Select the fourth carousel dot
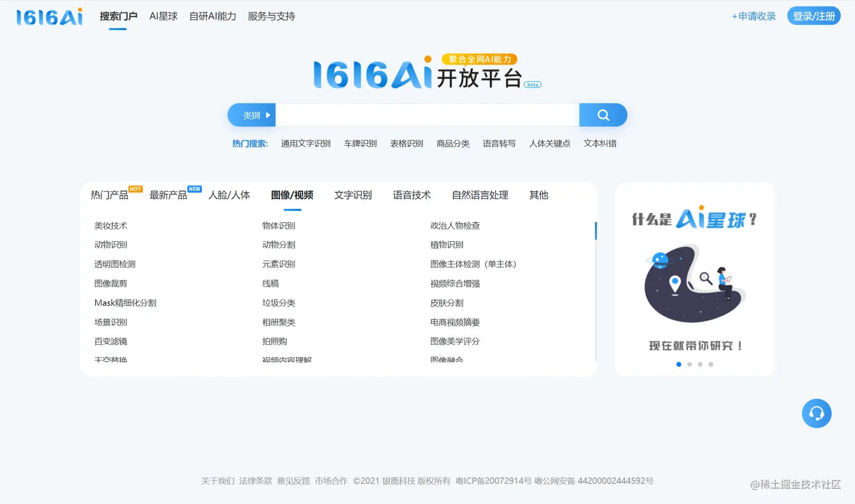 click(x=711, y=364)
